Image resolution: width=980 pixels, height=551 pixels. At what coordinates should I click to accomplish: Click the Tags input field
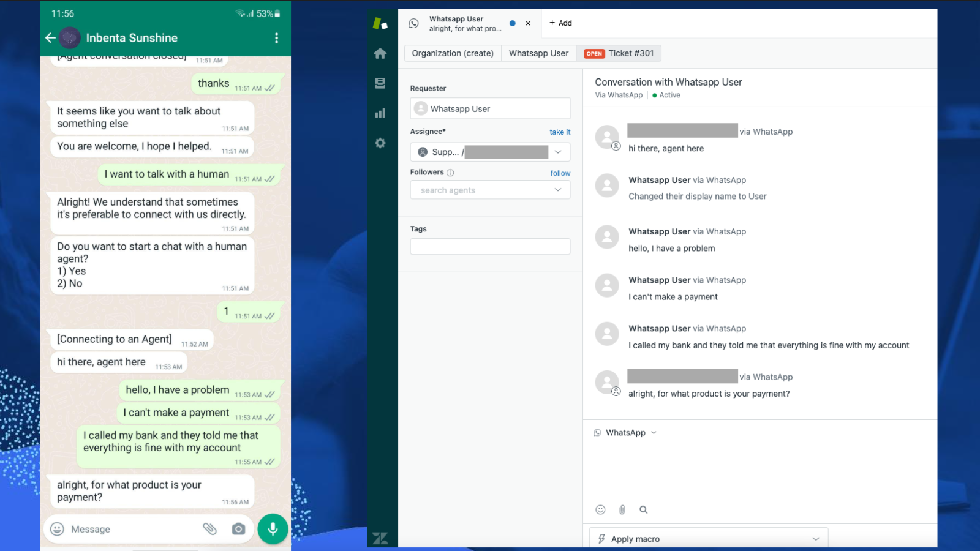490,246
